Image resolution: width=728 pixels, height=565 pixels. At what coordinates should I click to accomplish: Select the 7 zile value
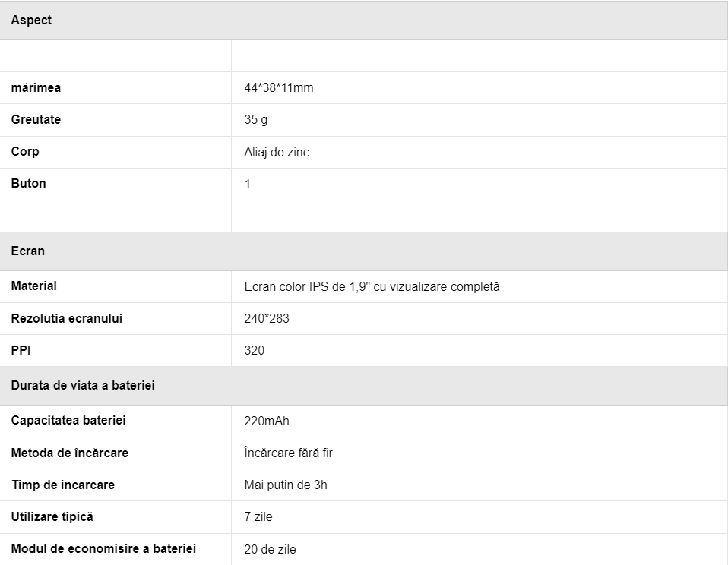(x=258, y=516)
